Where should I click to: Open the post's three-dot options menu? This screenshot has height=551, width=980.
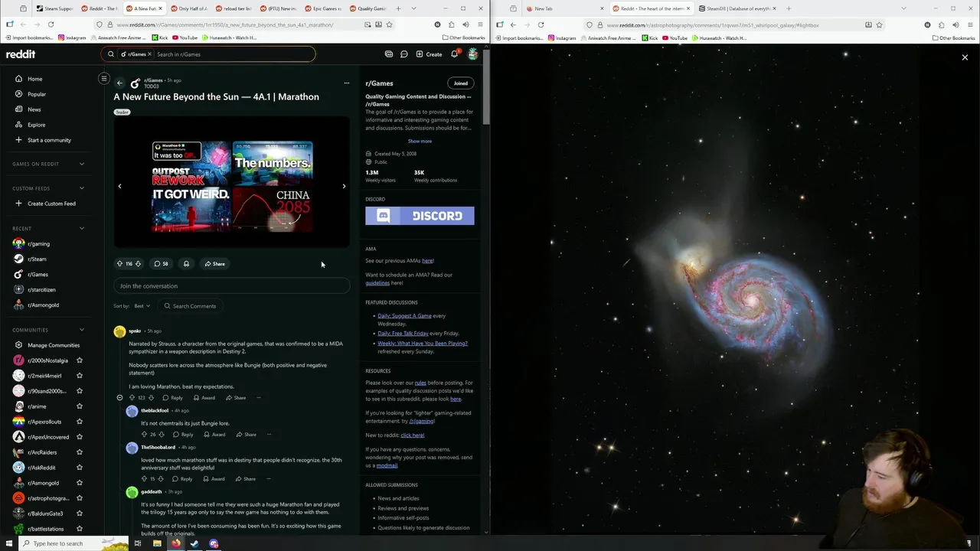[x=346, y=83]
